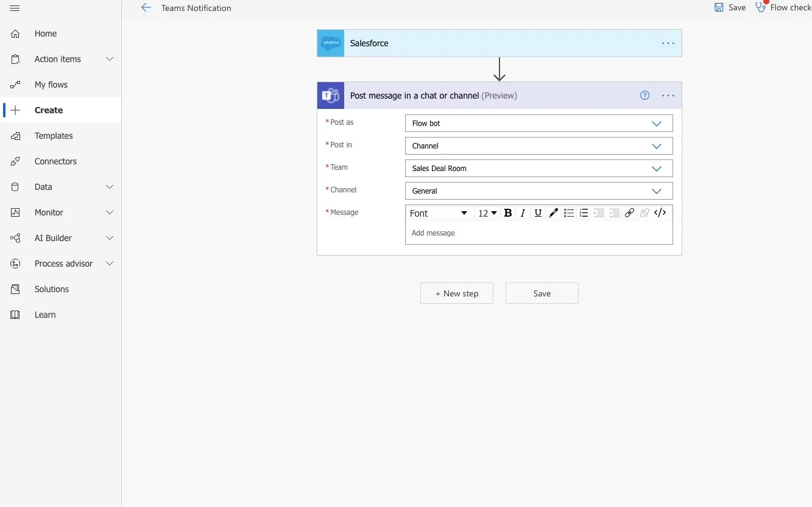812x507 pixels.
Task: Click the Save disk icon in header
Action: pos(719,7)
